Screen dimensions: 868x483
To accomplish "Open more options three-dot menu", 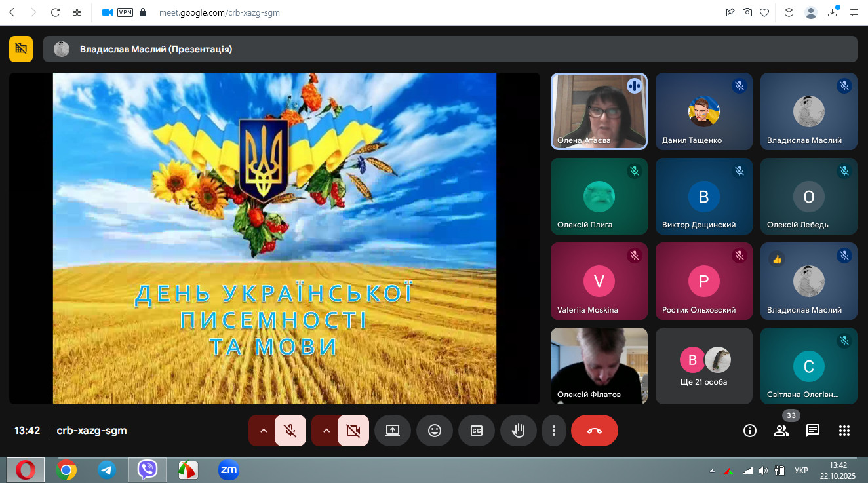I will point(554,431).
